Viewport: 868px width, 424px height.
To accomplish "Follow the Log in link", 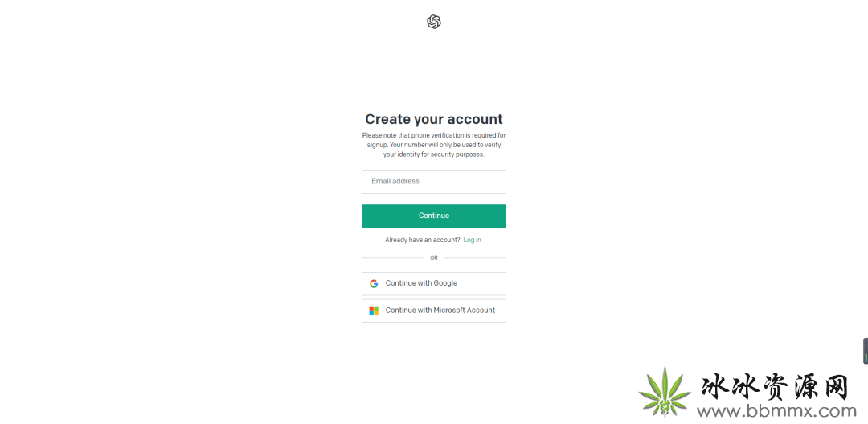I will pyautogui.click(x=473, y=240).
